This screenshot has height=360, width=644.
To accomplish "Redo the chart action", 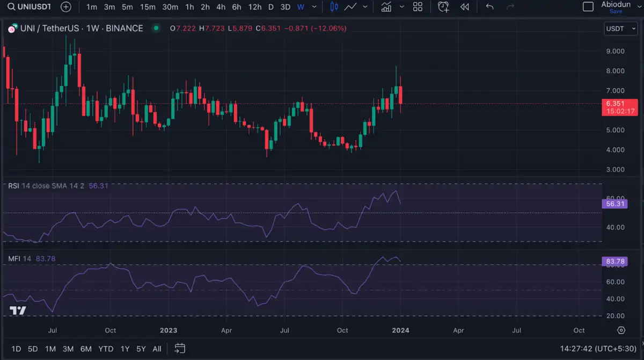I will tap(510, 7).
